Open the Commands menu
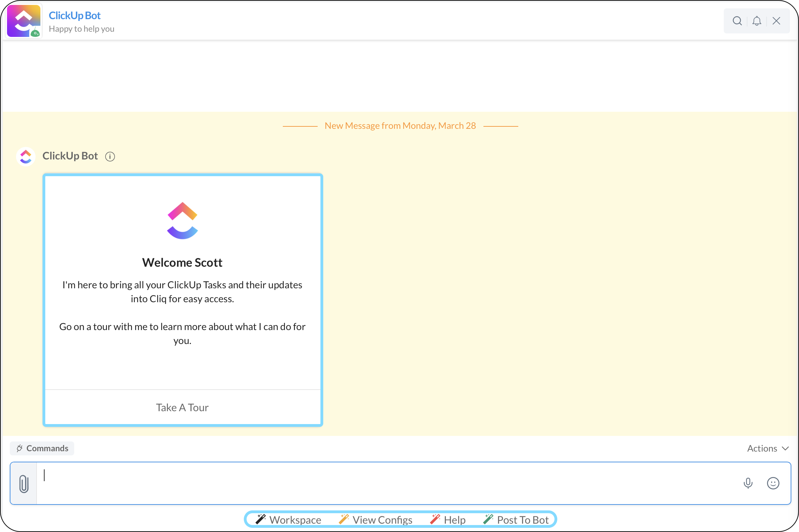 [x=42, y=448]
